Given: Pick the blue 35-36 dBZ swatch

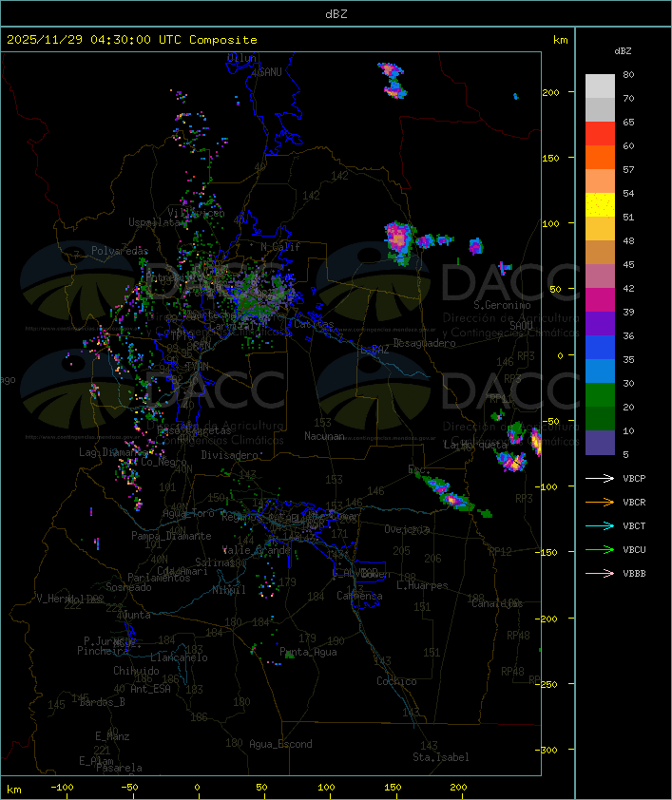Looking at the screenshot, I should 600,348.
